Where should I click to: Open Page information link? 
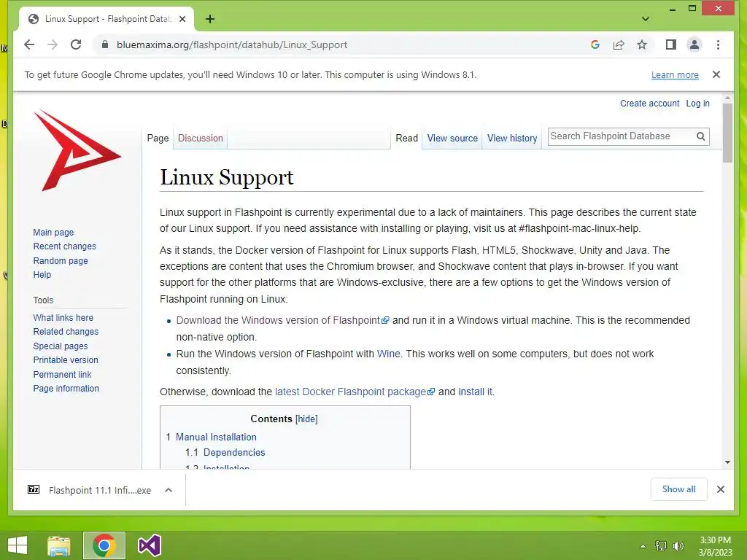click(66, 389)
